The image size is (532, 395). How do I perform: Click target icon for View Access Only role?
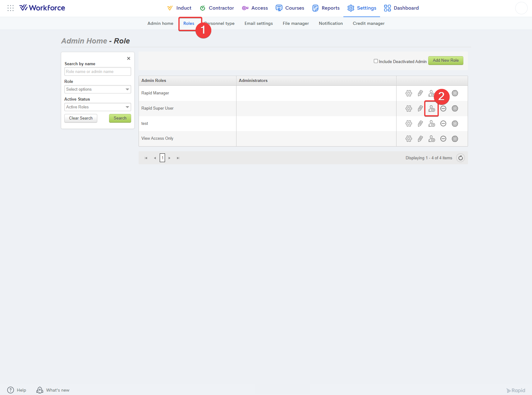[455, 139]
